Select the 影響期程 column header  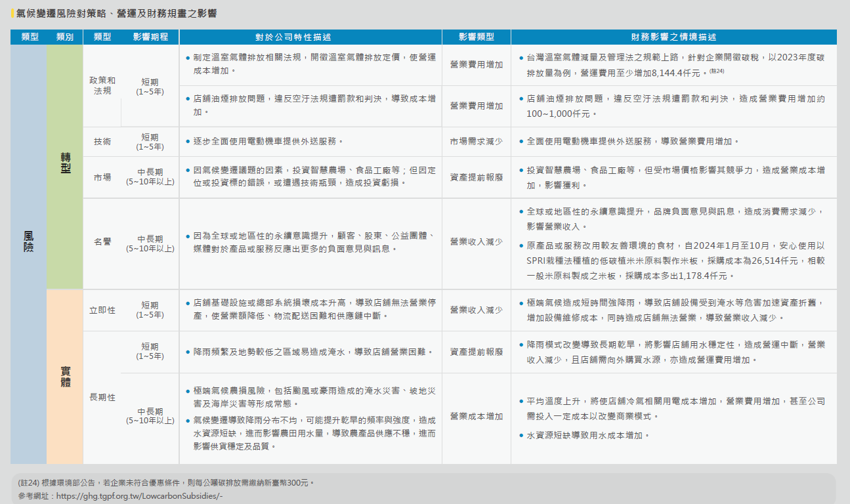pyautogui.click(x=150, y=37)
